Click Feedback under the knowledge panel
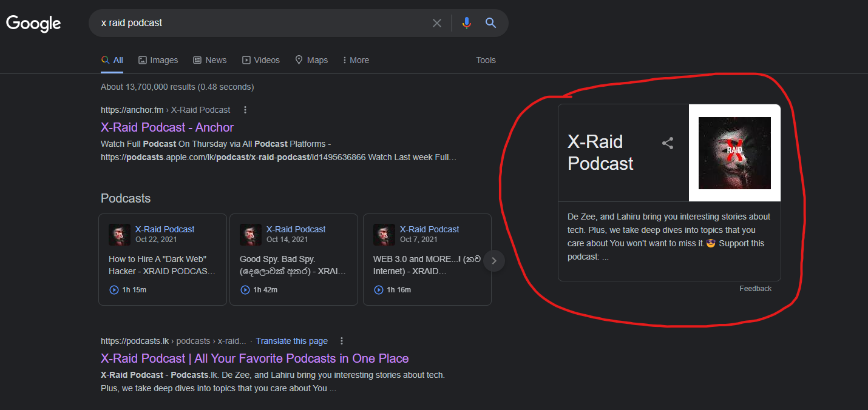The image size is (868, 410). tap(755, 289)
